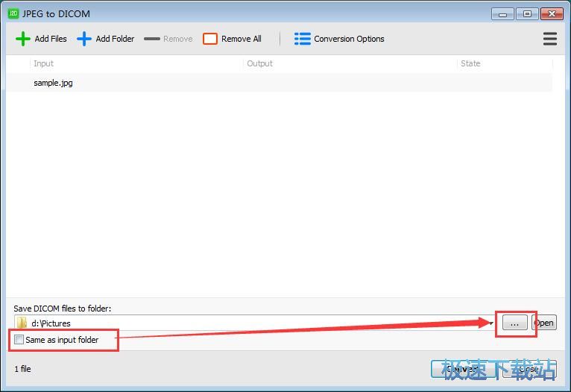The width and height of the screenshot is (571, 392).
Task: Enable Same as input folder checkbox
Action: coord(19,340)
